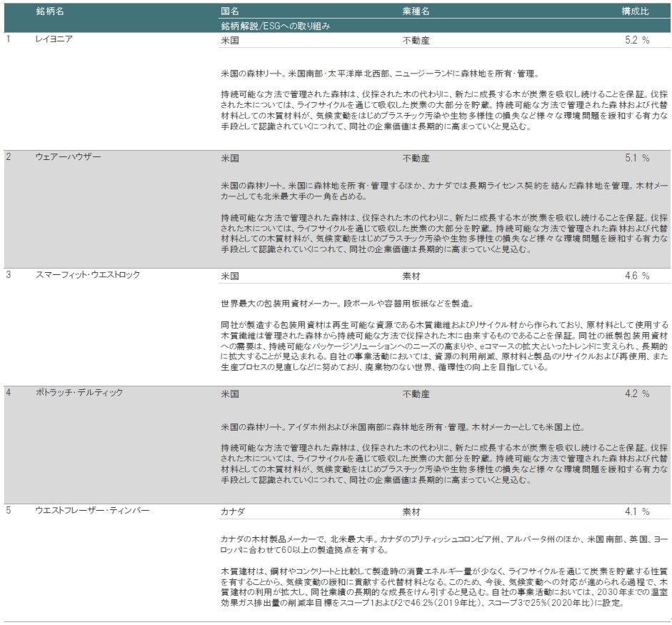Select the 4.2 % weight value
This screenshot has height=625, width=672.
click(x=636, y=394)
